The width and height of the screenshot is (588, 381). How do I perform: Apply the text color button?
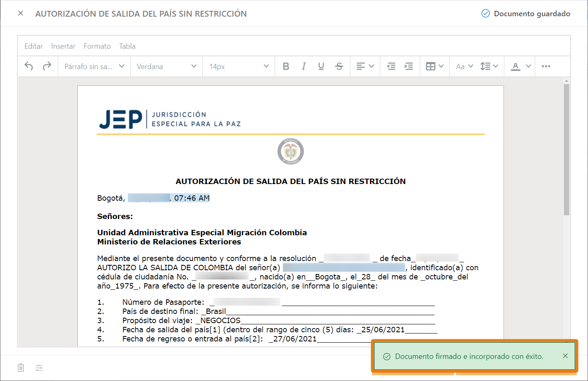tap(516, 66)
